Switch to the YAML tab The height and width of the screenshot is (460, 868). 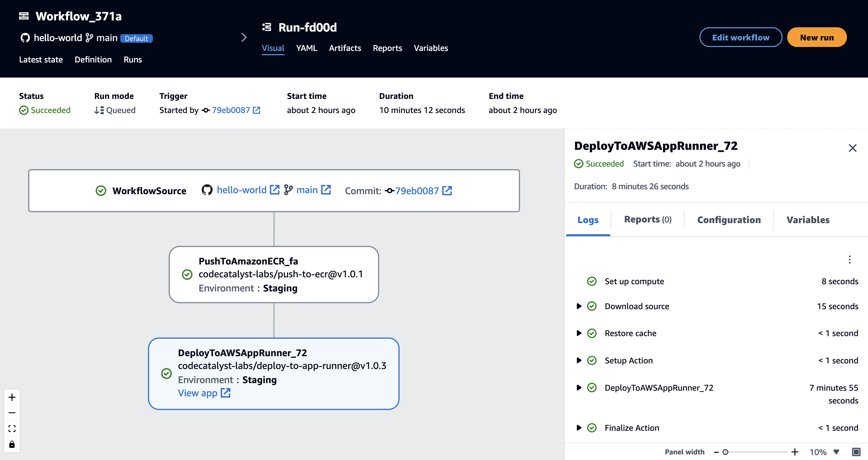tap(306, 48)
